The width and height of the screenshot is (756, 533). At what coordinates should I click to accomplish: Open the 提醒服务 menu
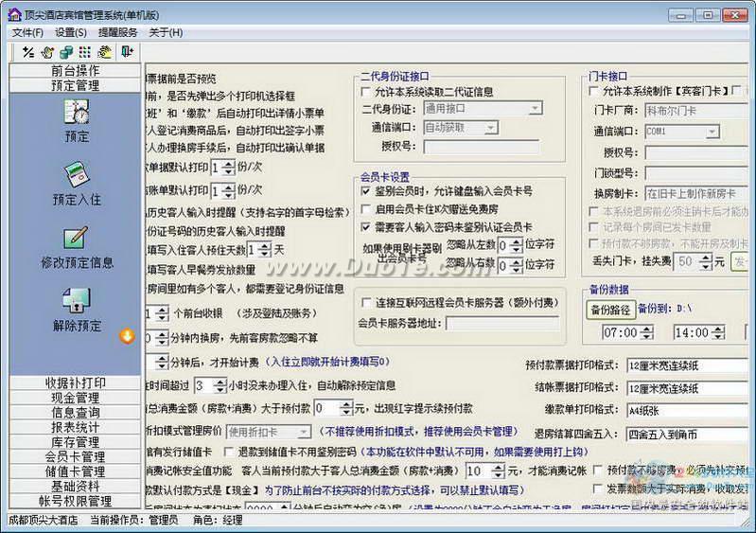pos(117,32)
